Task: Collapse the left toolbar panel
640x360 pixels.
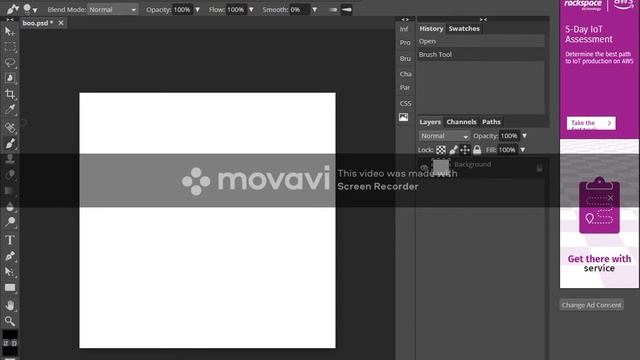Action: coord(10,19)
